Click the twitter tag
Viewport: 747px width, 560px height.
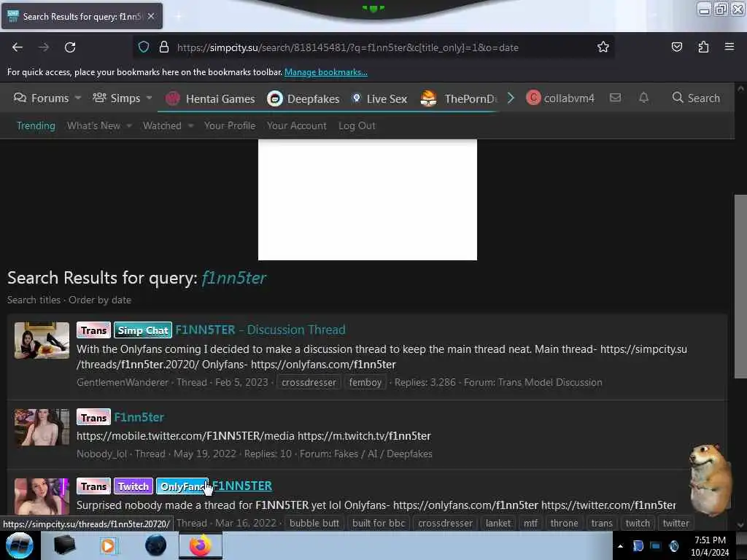(676, 524)
